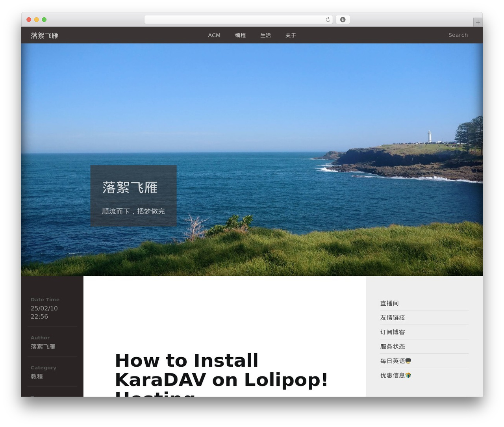Open the 优惠信息 sidebar link
The height and width of the screenshot is (427, 504).
[396, 375]
